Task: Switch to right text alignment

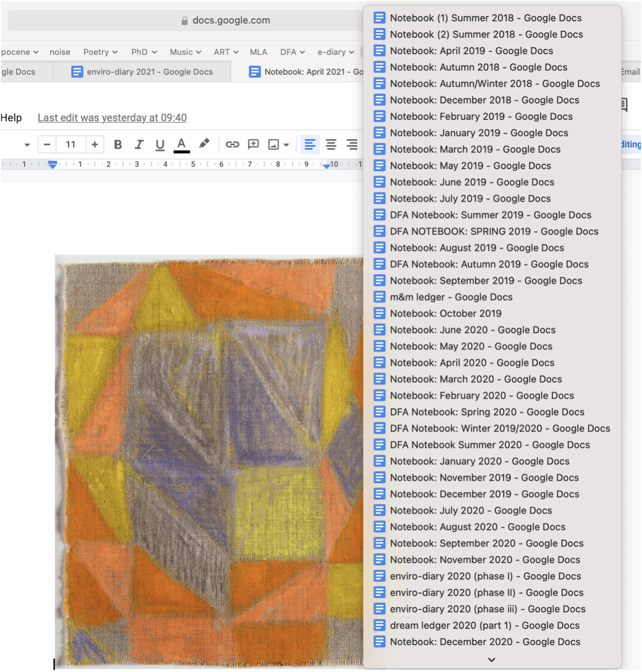Action: pos(351,145)
